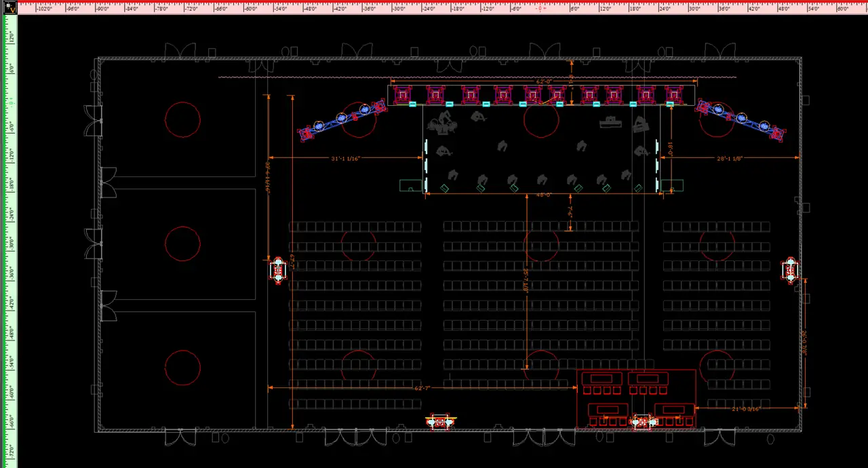Image resolution: width=868 pixels, height=468 pixels.
Task: Select the top-right desk in red control area
Action: [x=648, y=378]
